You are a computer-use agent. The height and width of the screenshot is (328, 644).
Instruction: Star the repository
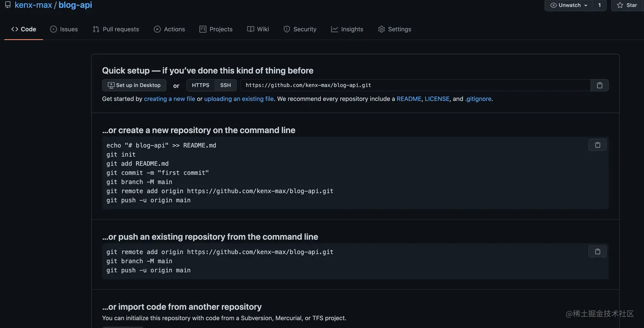point(627,5)
